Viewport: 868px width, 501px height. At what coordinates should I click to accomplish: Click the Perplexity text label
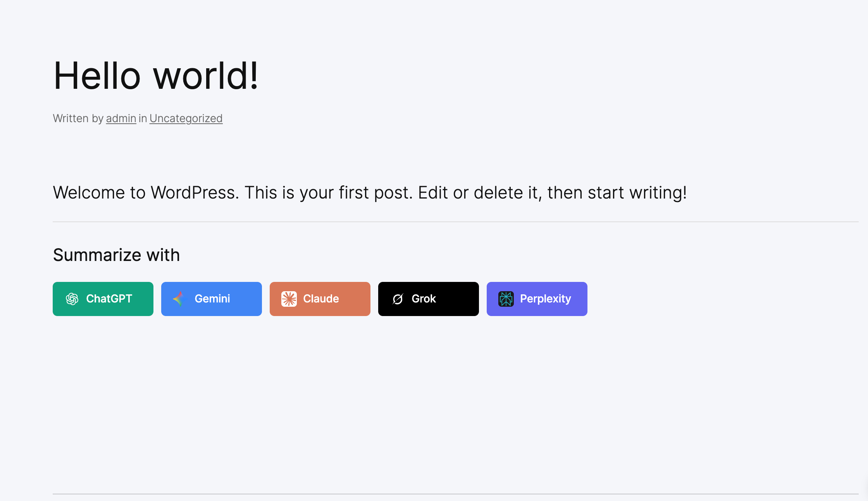point(546,299)
